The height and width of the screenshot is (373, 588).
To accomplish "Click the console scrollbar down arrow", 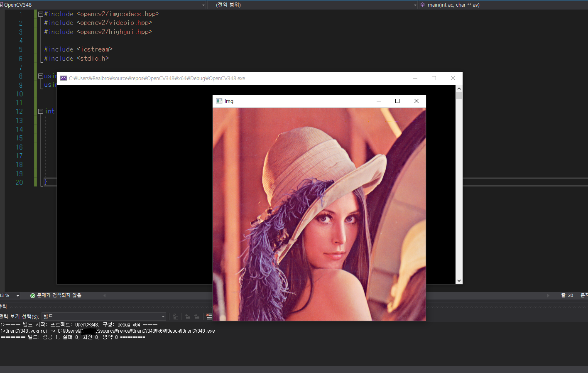I will (459, 281).
